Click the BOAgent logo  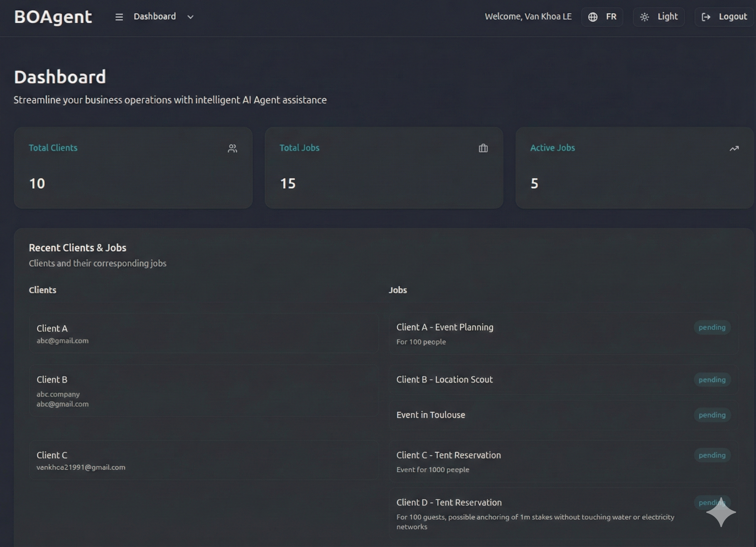pos(53,17)
